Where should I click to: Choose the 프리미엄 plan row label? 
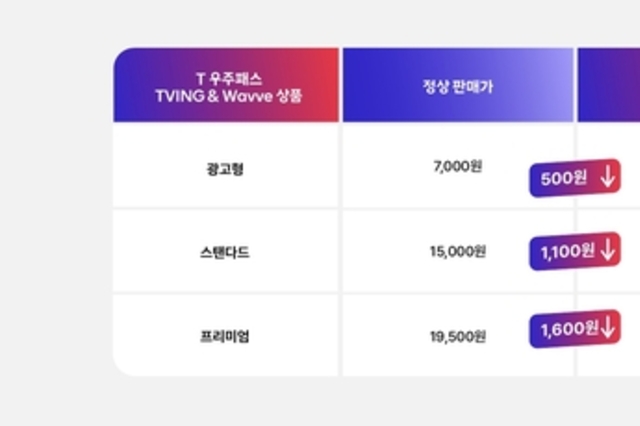point(226,336)
